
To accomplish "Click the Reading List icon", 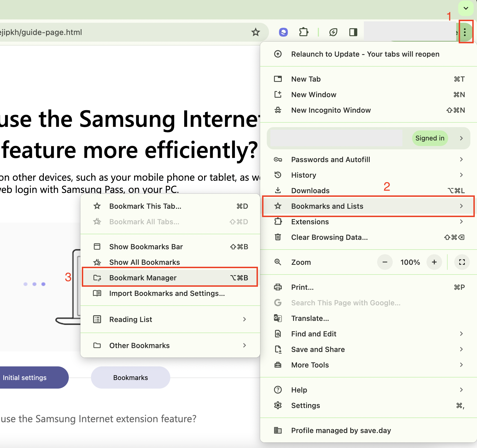I will 97,319.
